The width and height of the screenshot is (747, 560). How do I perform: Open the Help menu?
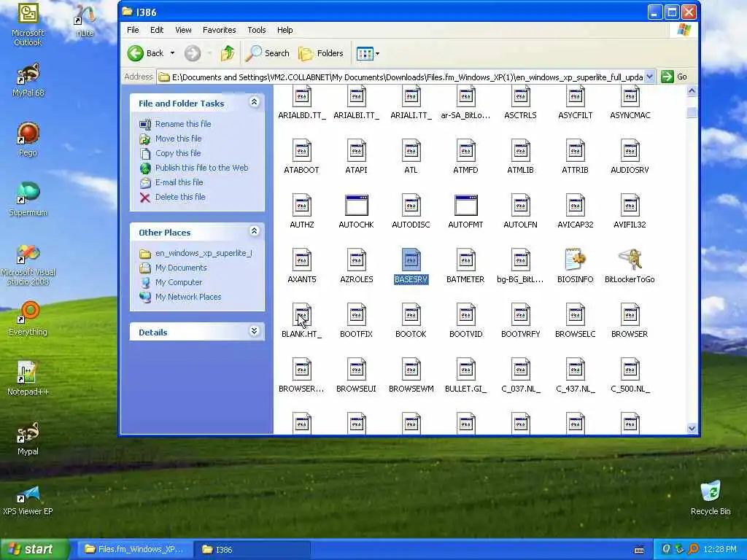click(x=285, y=30)
